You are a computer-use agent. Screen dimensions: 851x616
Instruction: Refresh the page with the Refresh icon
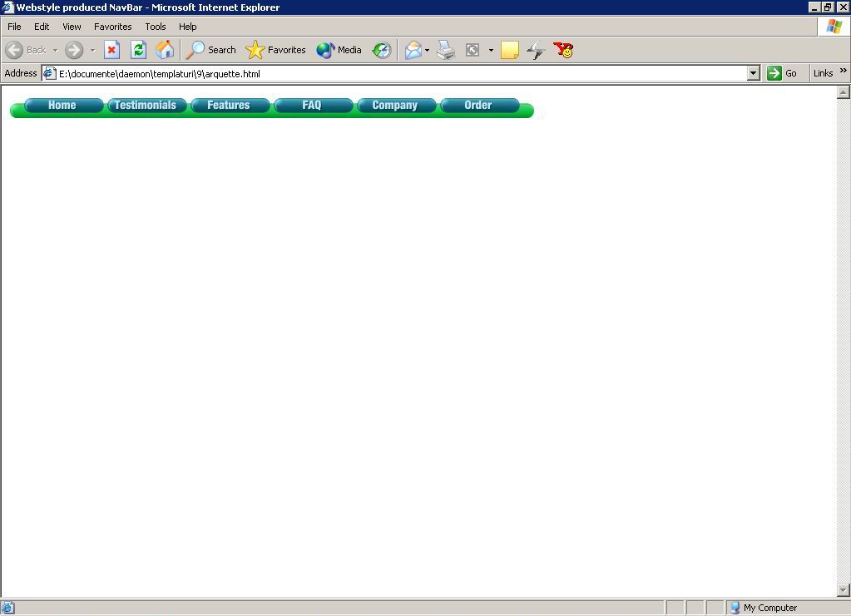[138, 50]
